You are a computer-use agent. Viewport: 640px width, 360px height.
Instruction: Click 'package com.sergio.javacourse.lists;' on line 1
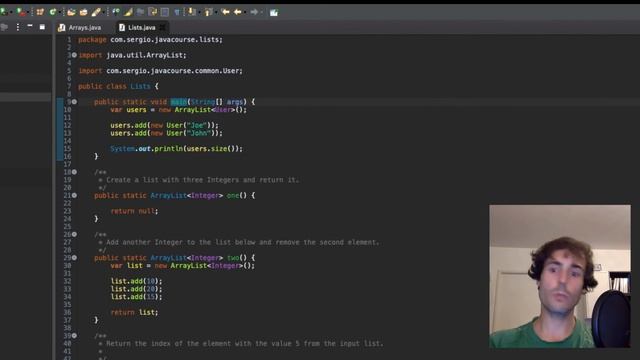click(x=151, y=40)
